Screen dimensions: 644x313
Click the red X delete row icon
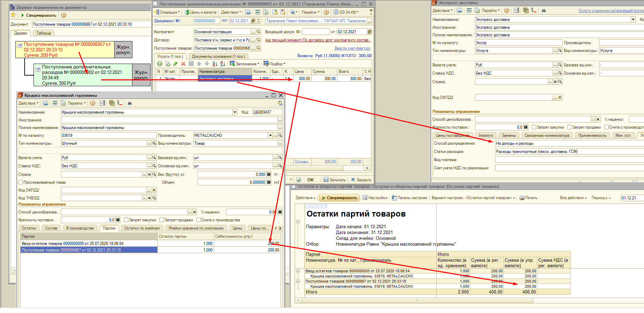point(183,64)
